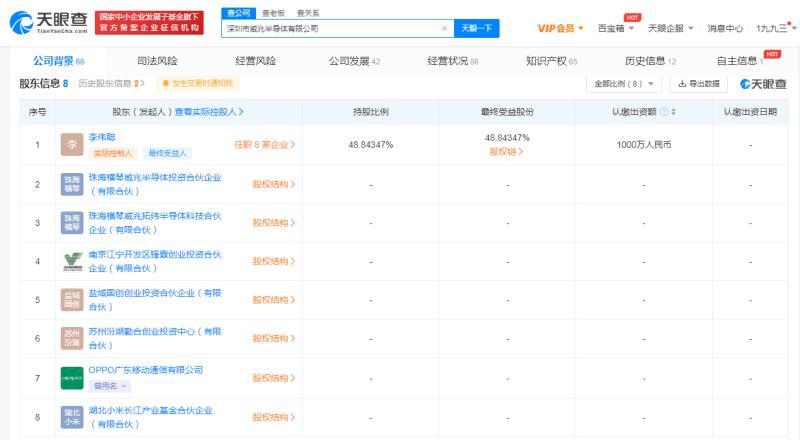
Task: Clear the search box with the X icon
Action: point(444,29)
